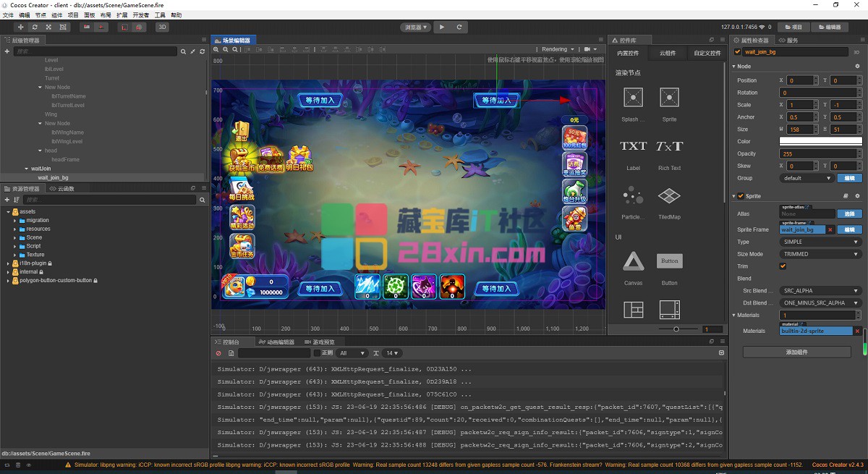Click the Canvas widget icon
This screenshot has width=868, height=474.
tap(633, 261)
